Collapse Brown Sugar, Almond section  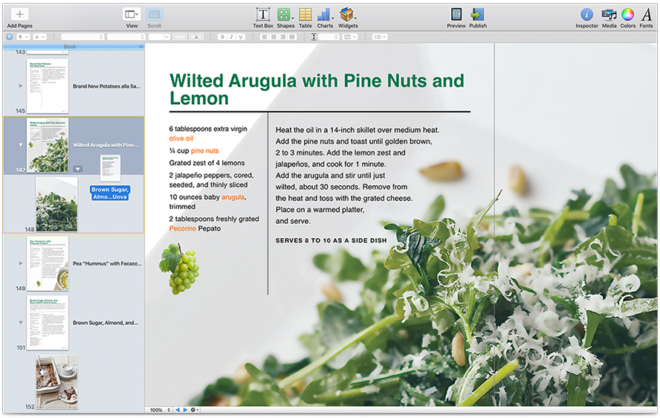[20, 322]
